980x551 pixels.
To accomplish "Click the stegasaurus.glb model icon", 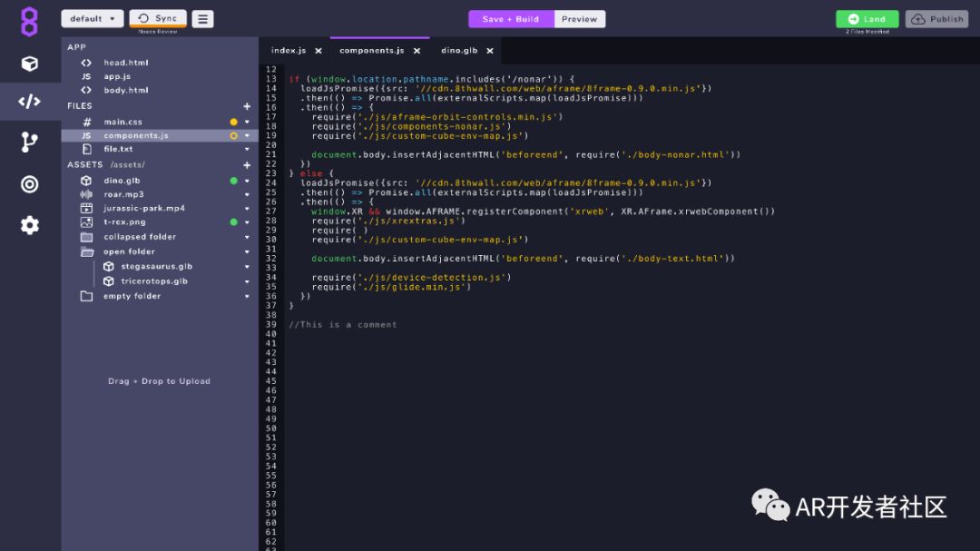I will point(109,267).
